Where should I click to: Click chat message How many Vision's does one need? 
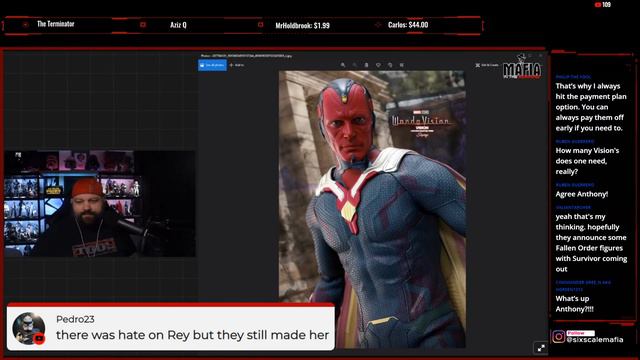click(x=587, y=161)
